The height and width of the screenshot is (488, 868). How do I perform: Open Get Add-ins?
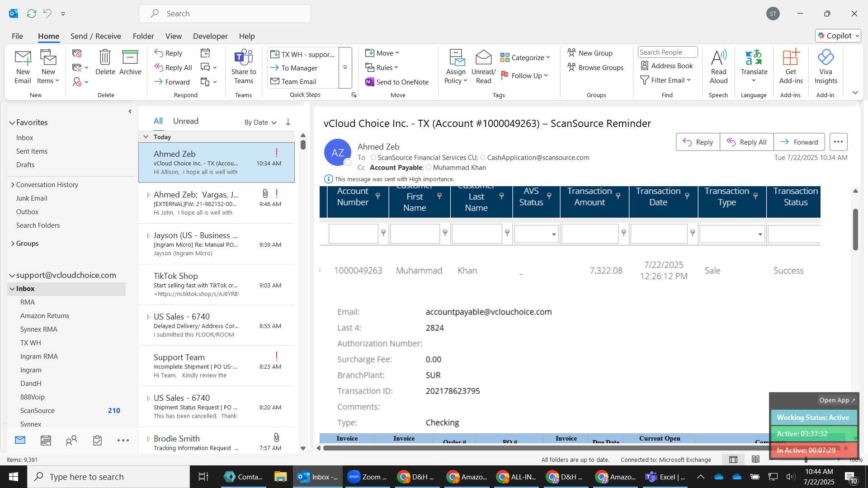click(x=791, y=67)
